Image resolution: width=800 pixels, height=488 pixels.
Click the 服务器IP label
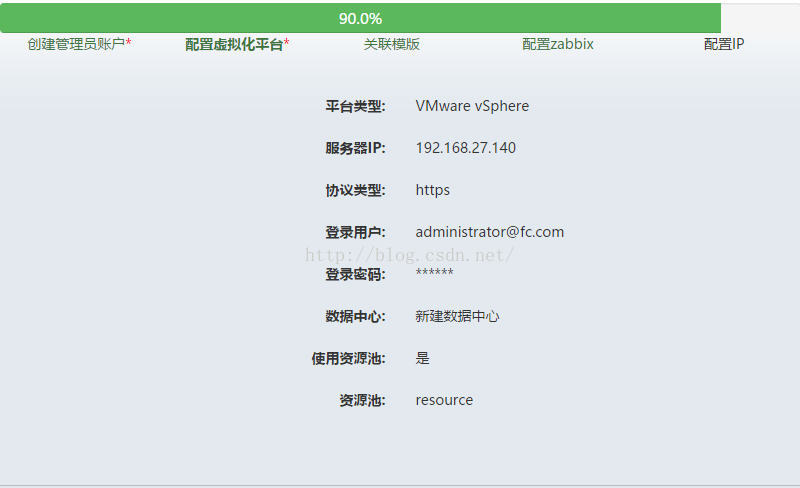click(x=356, y=148)
